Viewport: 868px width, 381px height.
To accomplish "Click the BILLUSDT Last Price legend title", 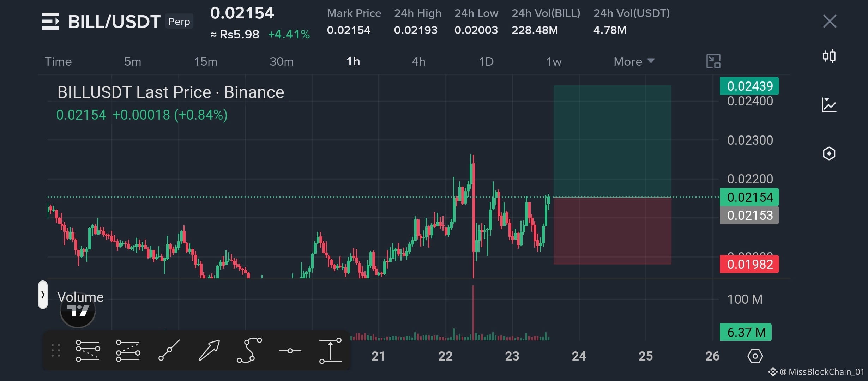I will tap(171, 92).
